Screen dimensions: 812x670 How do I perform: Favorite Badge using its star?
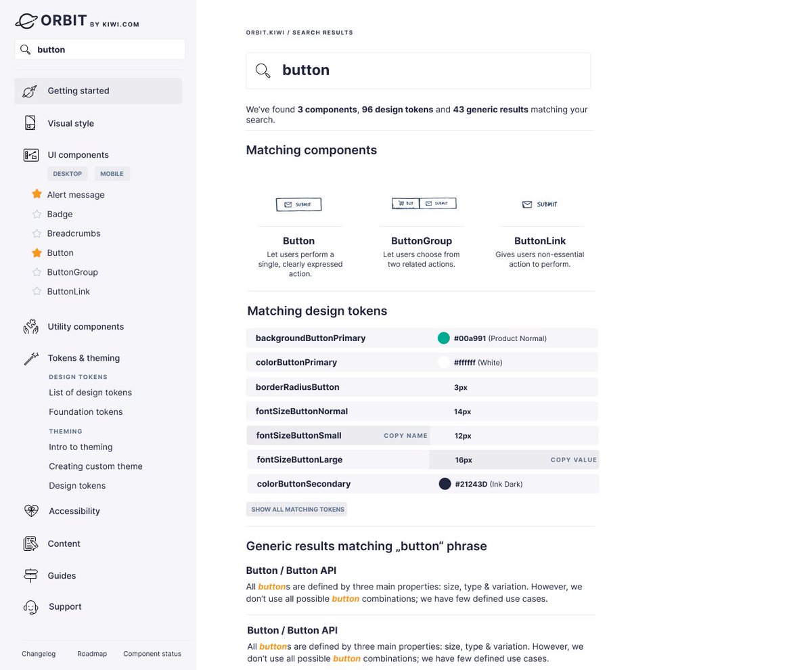point(37,214)
